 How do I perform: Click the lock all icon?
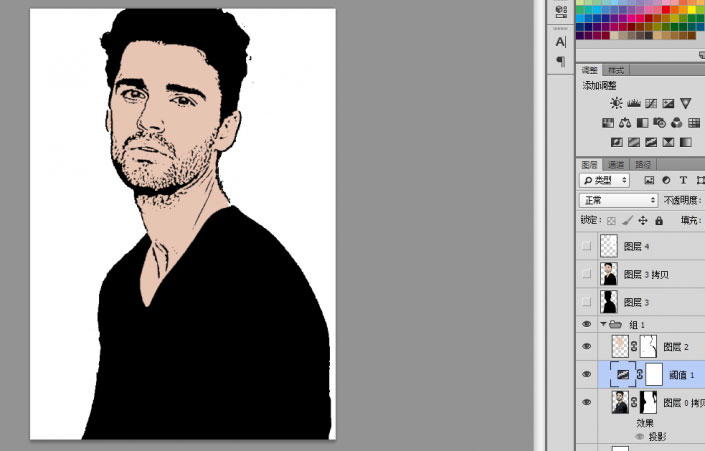(659, 220)
